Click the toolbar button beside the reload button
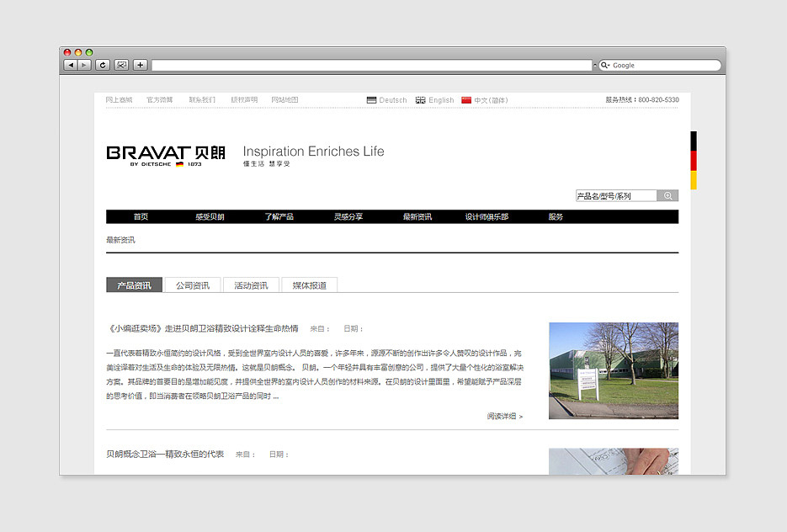Image resolution: width=787 pixels, height=532 pixels. tap(121, 65)
